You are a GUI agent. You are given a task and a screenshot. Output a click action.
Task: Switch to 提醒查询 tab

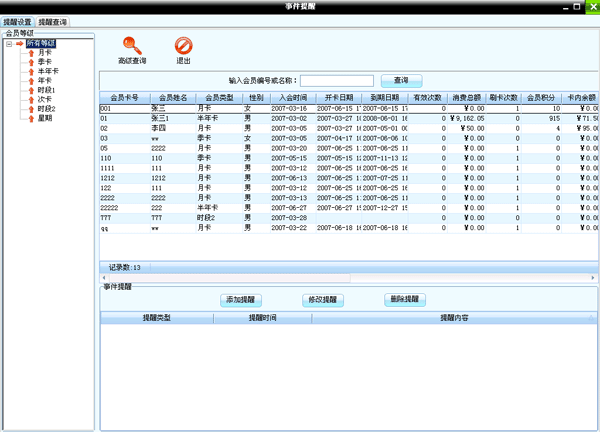(x=53, y=20)
